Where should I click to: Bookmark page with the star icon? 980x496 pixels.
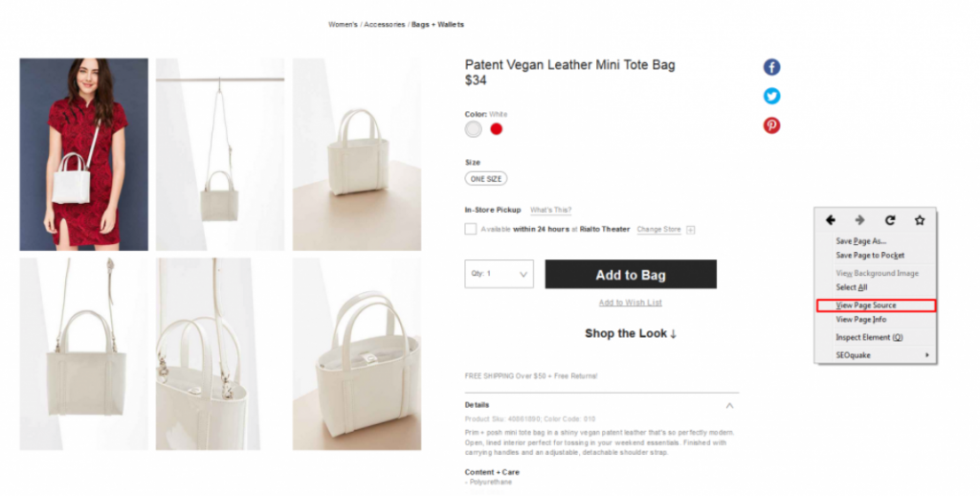pos(920,220)
